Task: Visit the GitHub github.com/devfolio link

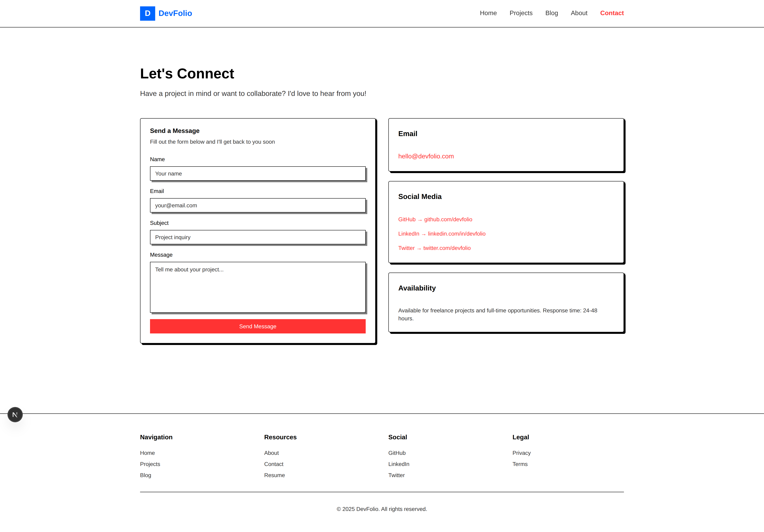Action: [435, 220]
